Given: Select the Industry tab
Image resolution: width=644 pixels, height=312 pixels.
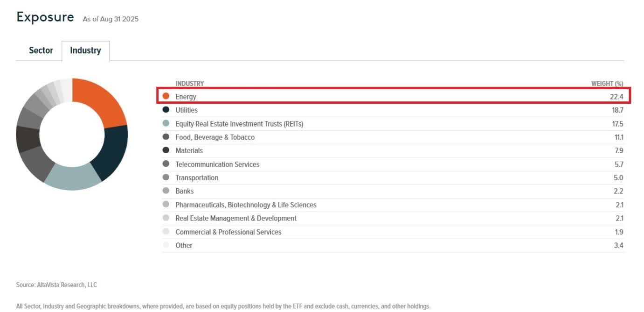Looking at the screenshot, I should tap(85, 50).
